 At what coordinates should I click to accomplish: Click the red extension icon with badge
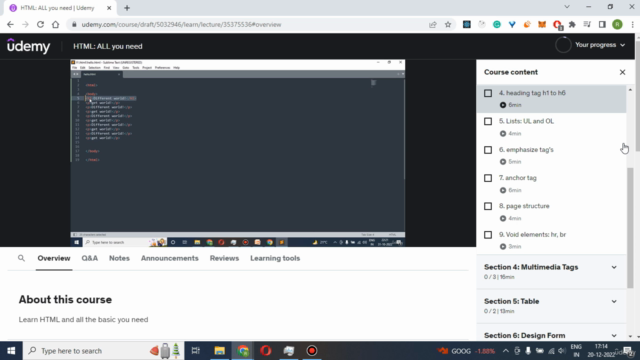[558, 25]
